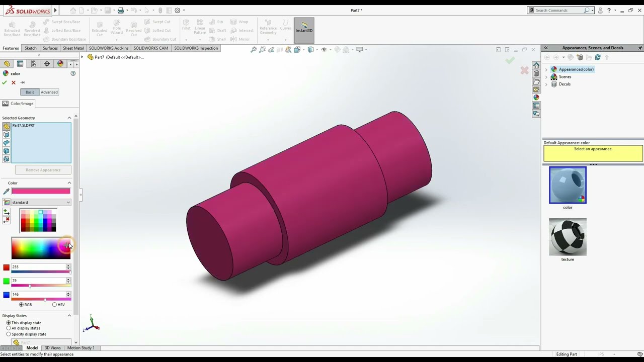This screenshot has width=644, height=362.
Task: Activate the Instant3D tool
Action: (x=304, y=30)
